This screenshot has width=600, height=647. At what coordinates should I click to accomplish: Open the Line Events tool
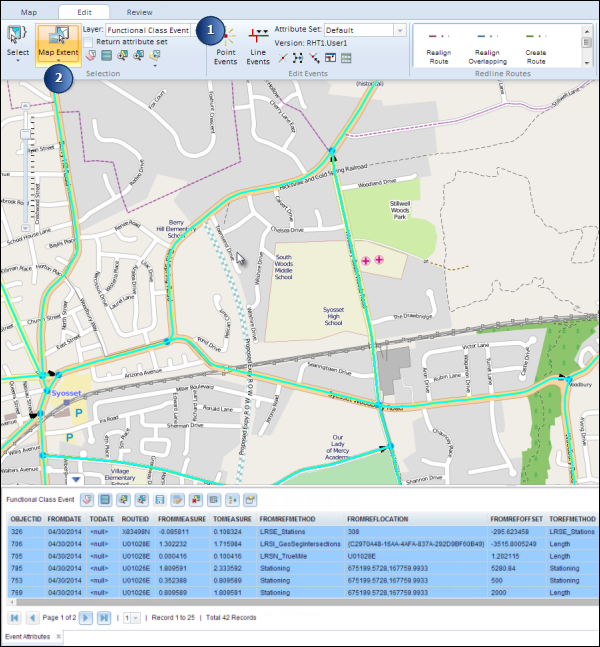coord(258,47)
